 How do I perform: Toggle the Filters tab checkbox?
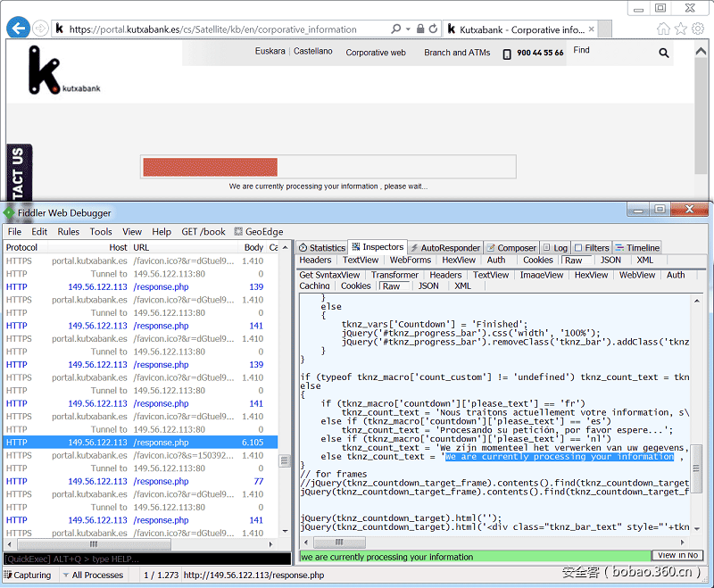(578, 248)
